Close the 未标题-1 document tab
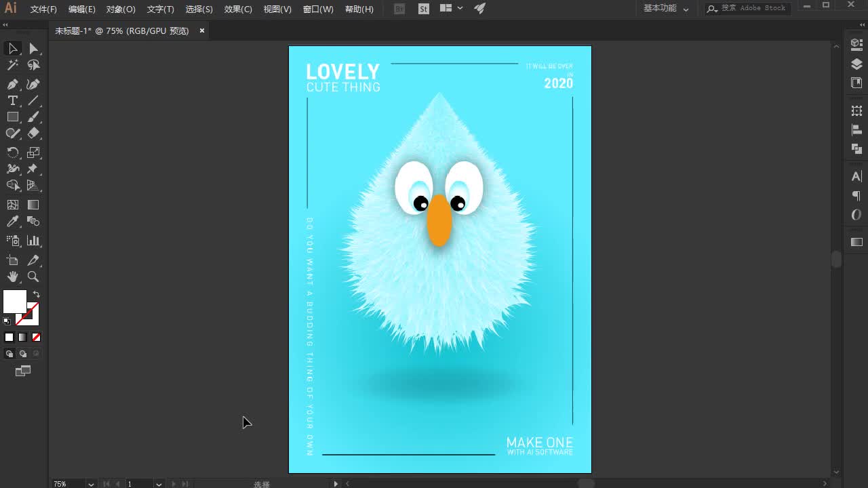This screenshot has width=868, height=488. [x=202, y=30]
